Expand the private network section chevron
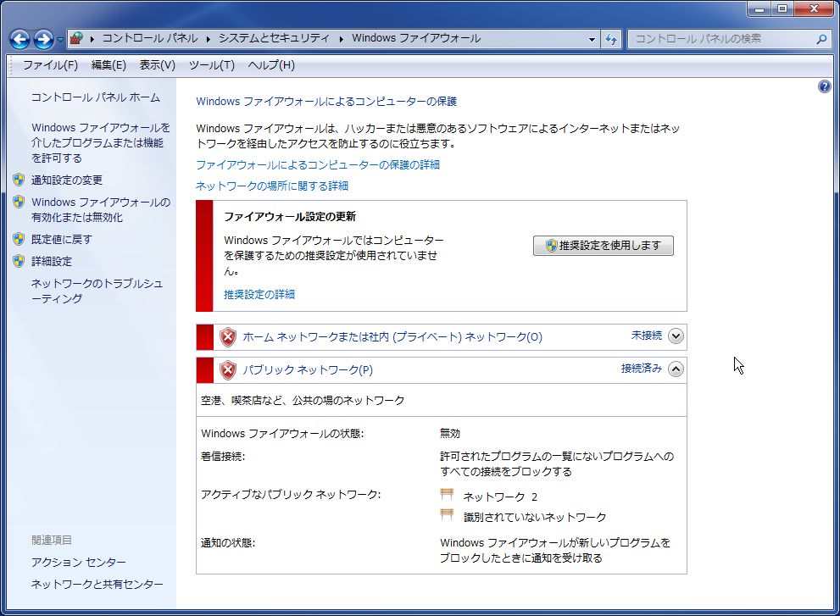Image resolution: width=840 pixels, height=616 pixels. 676,336
